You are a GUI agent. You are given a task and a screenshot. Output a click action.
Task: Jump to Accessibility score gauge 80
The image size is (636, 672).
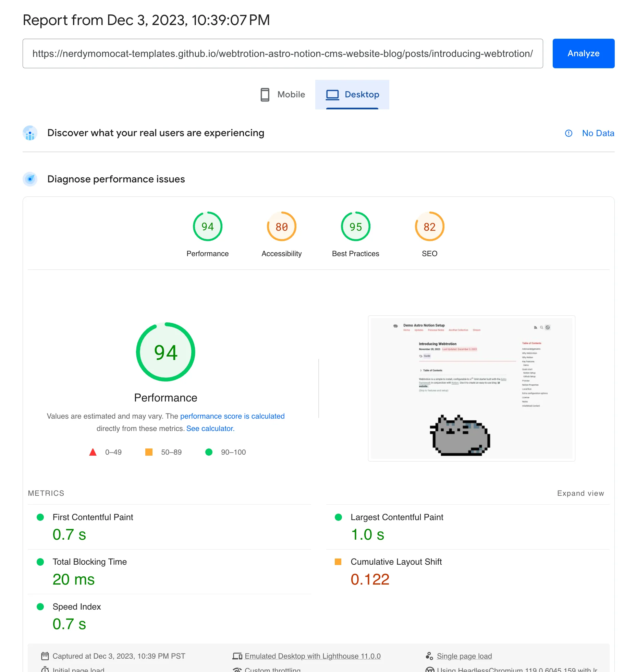click(281, 227)
